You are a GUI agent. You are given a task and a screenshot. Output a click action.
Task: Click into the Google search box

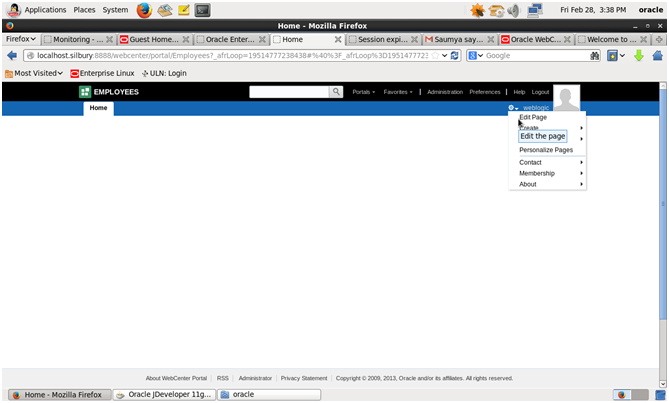537,55
